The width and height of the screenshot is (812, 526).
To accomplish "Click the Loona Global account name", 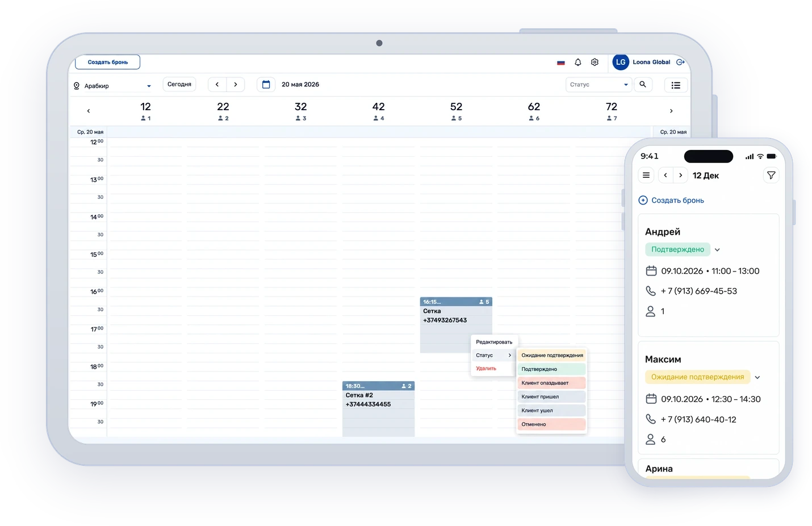I will point(651,62).
